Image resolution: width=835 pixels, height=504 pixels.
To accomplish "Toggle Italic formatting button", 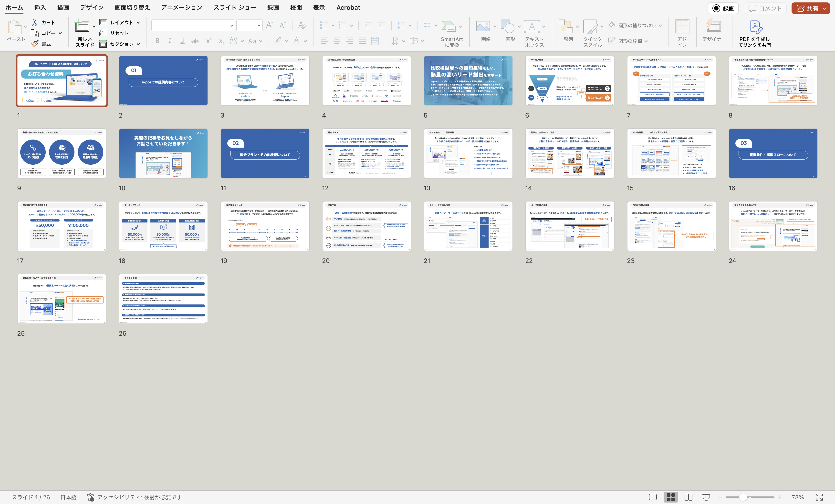I will click(170, 41).
